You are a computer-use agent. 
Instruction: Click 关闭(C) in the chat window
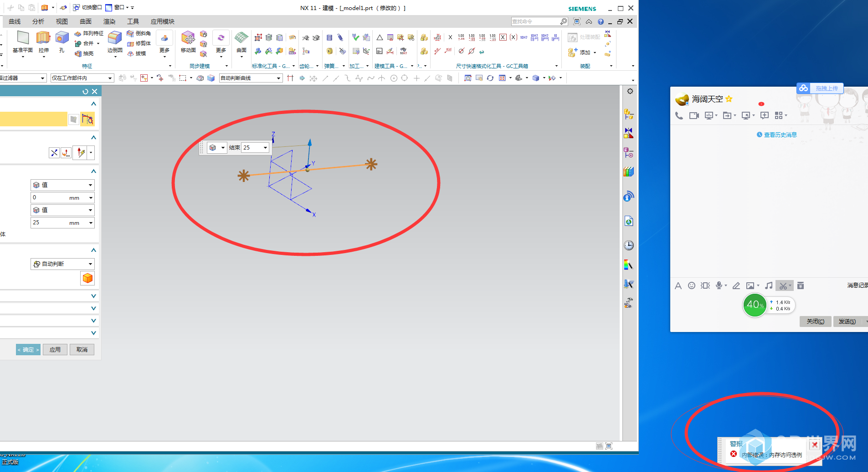(x=816, y=322)
